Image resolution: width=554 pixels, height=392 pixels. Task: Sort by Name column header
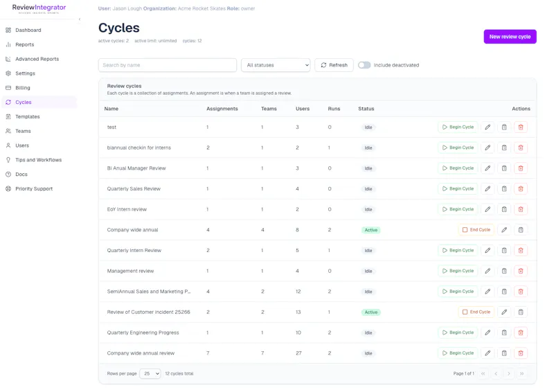pos(111,109)
